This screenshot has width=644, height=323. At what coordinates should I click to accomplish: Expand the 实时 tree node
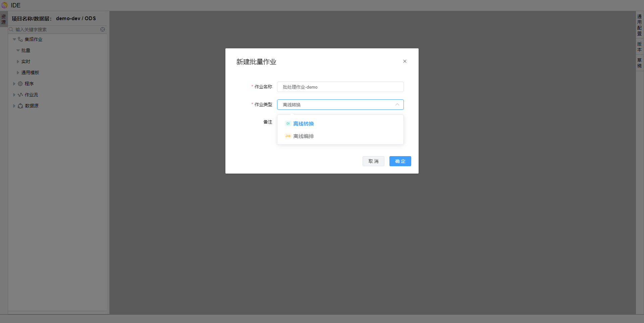pos(18,62)
